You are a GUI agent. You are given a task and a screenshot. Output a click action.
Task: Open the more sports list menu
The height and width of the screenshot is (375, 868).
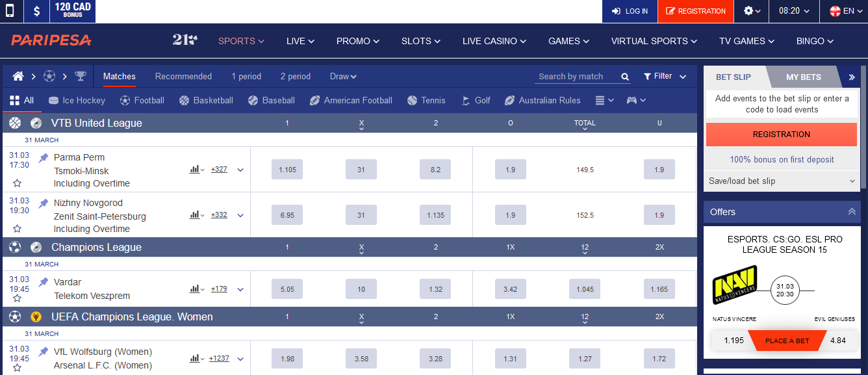(x=604, y=100)
